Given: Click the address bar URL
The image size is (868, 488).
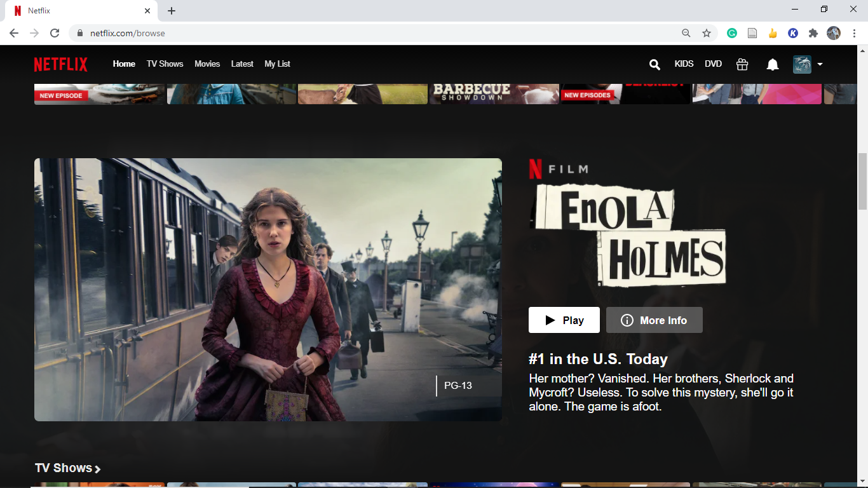Looking at the screenshot, I should (128, 33).
